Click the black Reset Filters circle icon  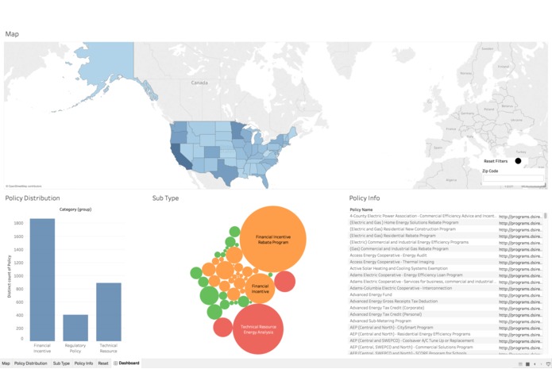(x=518, y=160)
